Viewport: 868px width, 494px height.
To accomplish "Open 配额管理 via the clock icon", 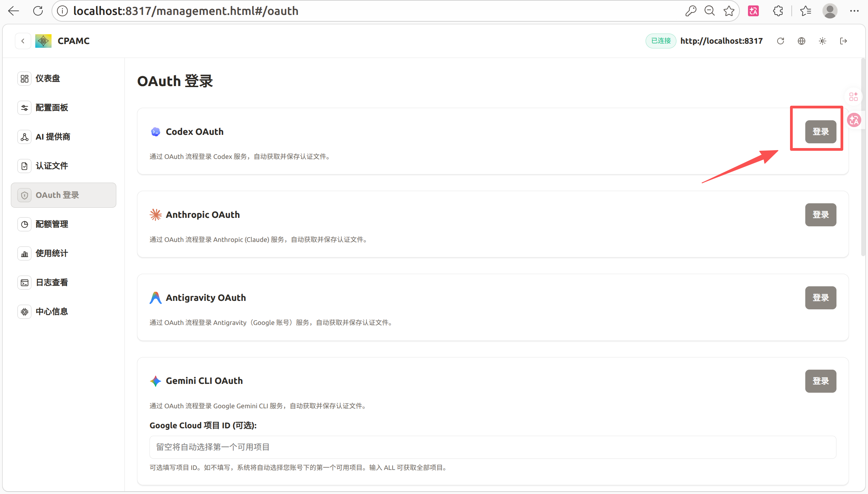I will pyautogui.click(x=24, y=224).
